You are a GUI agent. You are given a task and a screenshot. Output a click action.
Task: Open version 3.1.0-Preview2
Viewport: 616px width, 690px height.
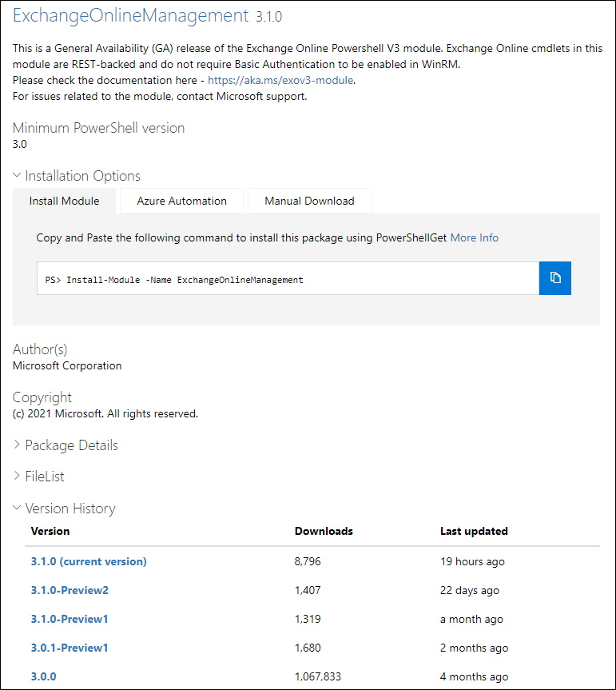point(70,590)
